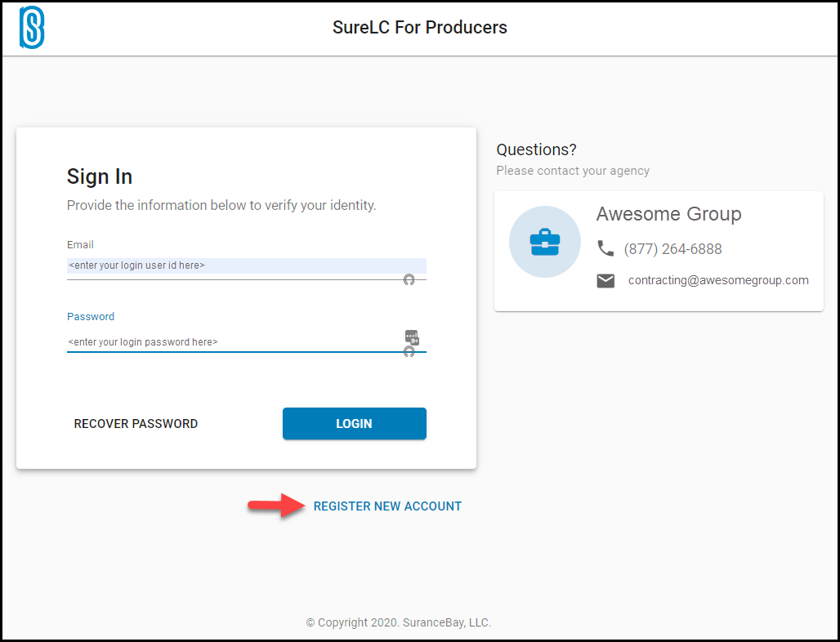Click the password generator icon in Password field
The height and width of the screenshot is (642, 840).
412,337
